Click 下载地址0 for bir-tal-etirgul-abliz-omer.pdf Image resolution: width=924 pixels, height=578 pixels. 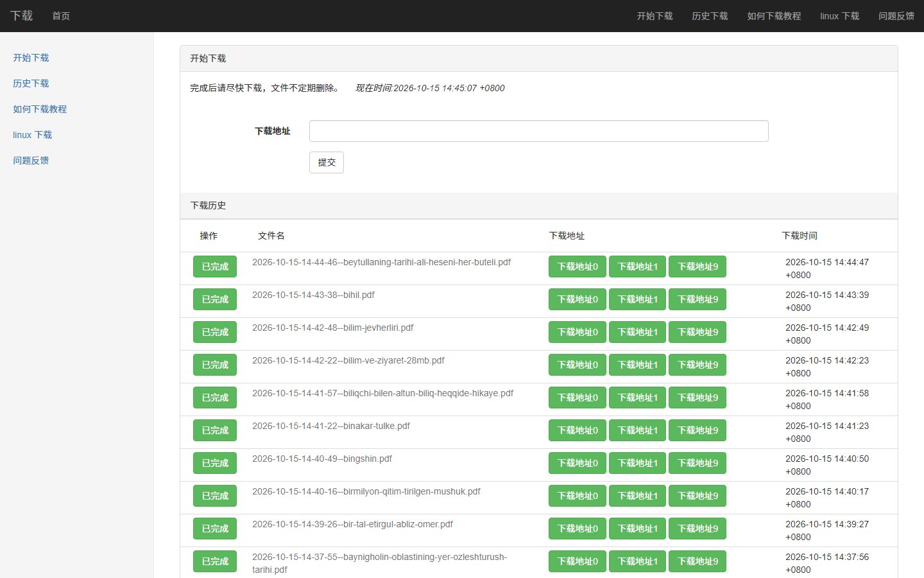tap(577, 529)
